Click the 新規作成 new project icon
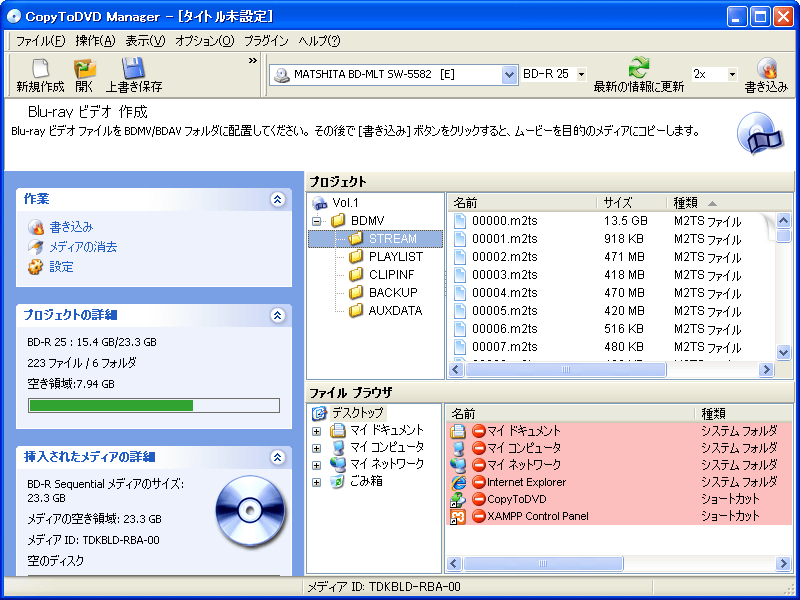The image size is (800, 600). point(40,68)
